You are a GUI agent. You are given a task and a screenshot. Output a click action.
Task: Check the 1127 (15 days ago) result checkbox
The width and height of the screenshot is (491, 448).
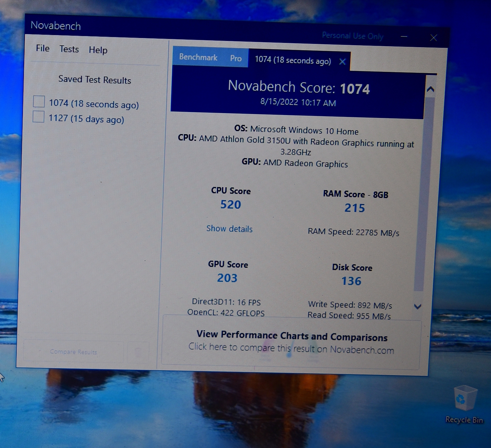click(38, 116)
